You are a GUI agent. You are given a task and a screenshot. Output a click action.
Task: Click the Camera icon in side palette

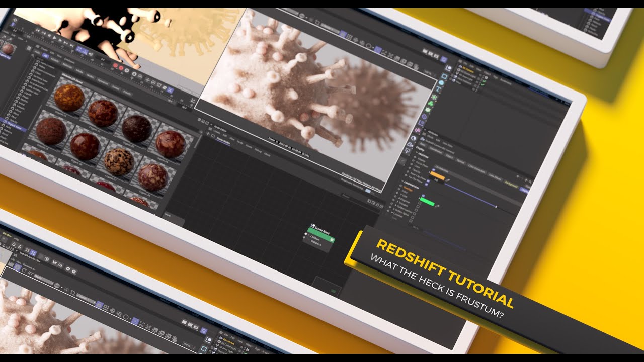pos(410,144)
